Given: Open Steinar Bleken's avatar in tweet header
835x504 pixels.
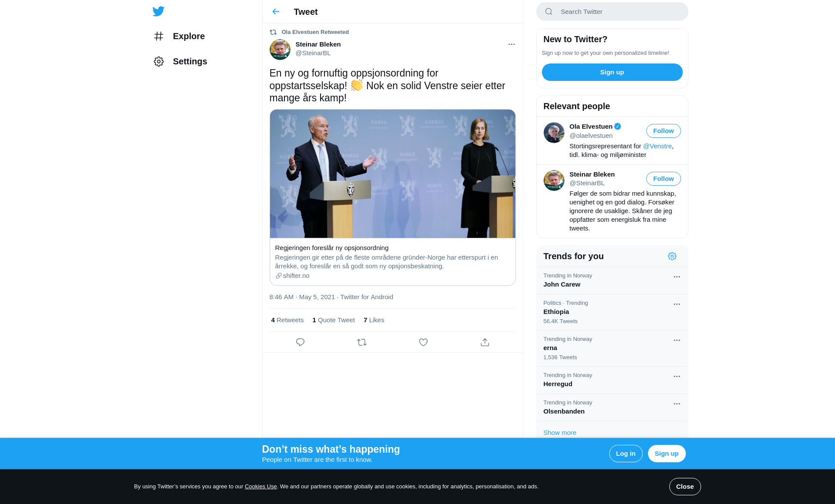Looking at the screenshot, I should [280, 50].
